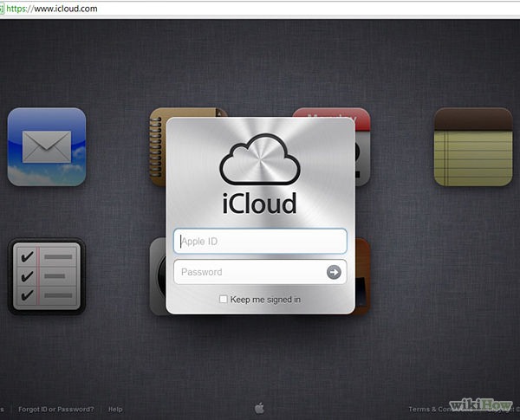Open the red Calendar icon
520x420 pixels.
point(362,146)
